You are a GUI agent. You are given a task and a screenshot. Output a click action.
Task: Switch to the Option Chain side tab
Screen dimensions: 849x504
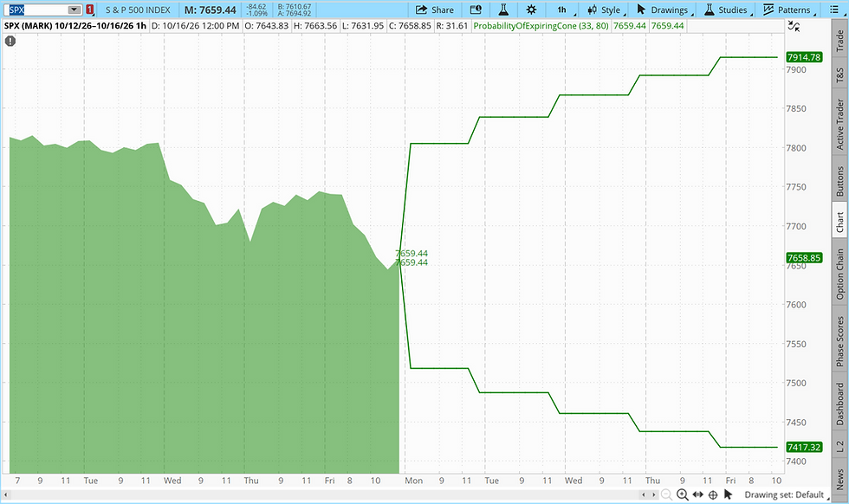tap(839, 274)
